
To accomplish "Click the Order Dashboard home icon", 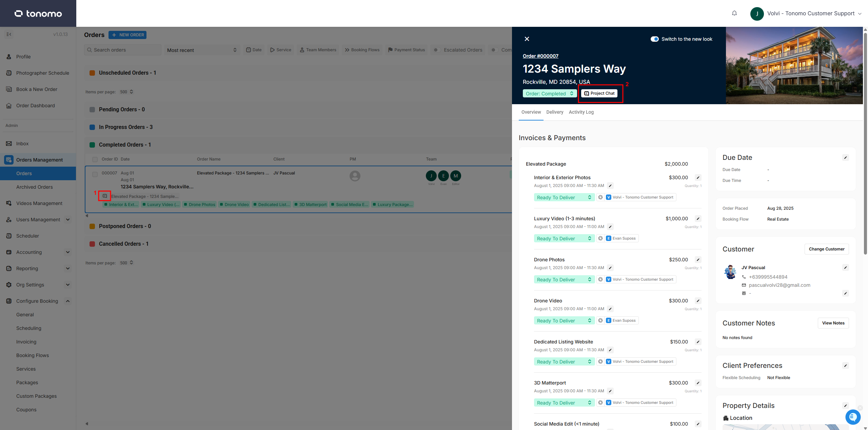I will tap(9, 106).
